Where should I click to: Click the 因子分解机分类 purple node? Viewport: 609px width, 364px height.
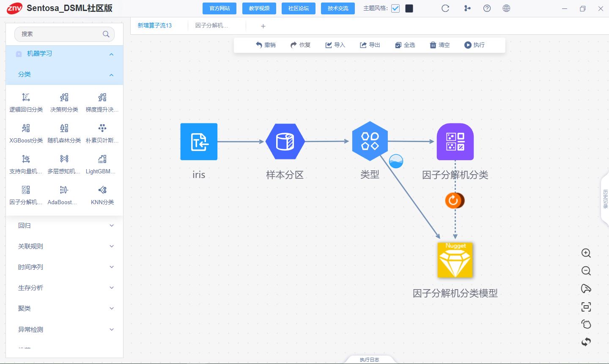[x=455, y=142]
